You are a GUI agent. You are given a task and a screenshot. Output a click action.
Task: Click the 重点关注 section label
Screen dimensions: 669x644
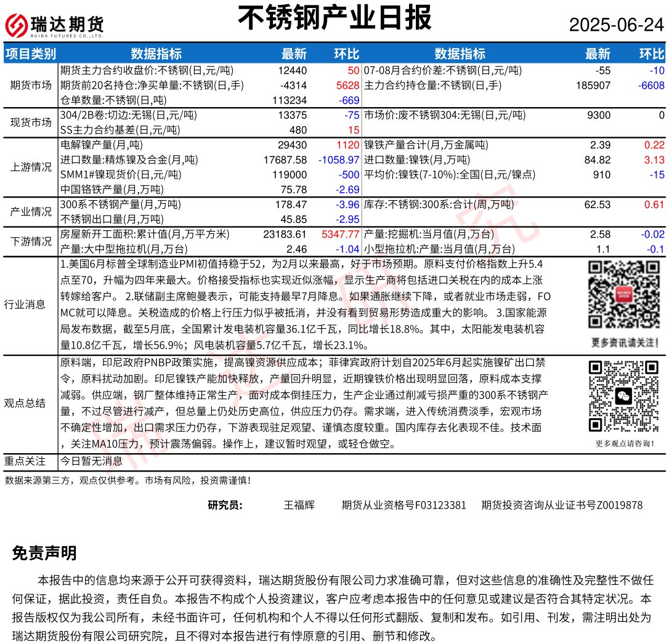click(x=25, y=461)
